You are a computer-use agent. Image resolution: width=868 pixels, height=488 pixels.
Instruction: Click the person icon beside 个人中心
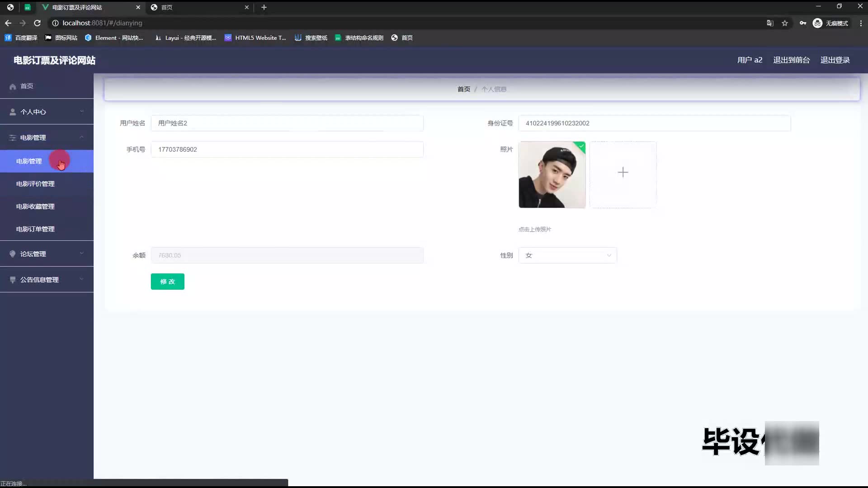13,112
